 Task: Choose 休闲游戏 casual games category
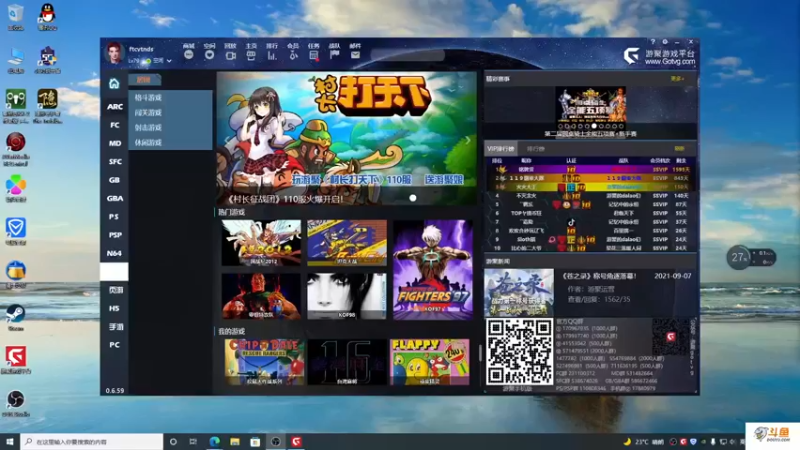148,142
